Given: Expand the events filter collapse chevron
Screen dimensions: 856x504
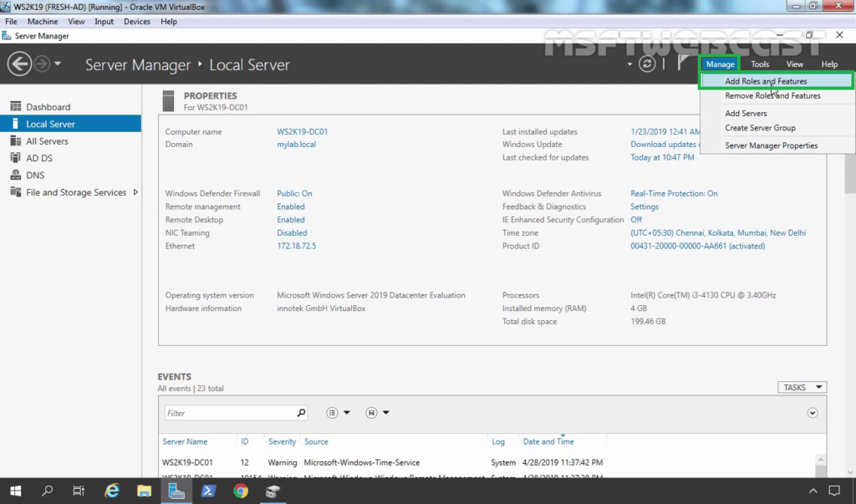Looking at the screenshot, I should pos(813,413).
